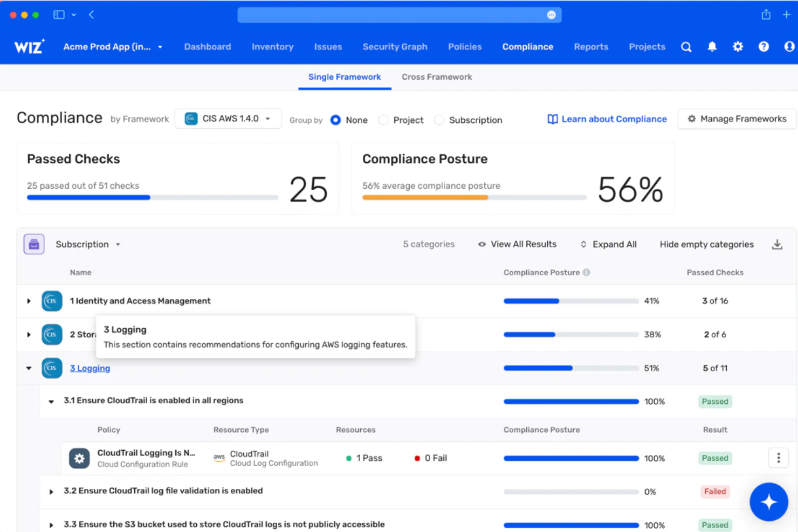Expand the 1 Identity and Access Management category
This screenshot has height=532, width=798.
29,301
